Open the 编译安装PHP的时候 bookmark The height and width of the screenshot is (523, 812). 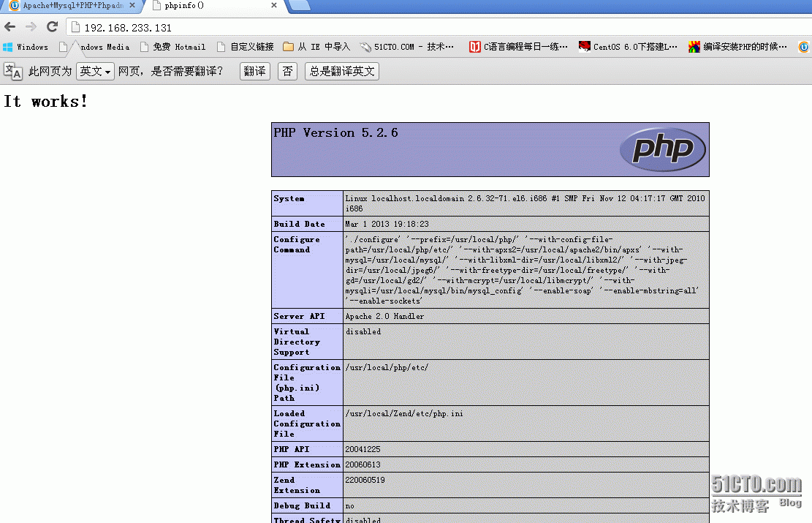(x=738, y=47)
